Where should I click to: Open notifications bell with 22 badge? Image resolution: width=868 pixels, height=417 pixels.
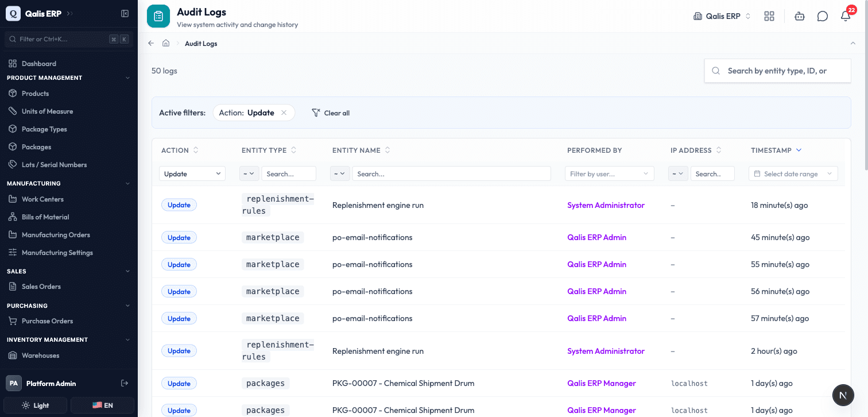click(x=846, y=16)
